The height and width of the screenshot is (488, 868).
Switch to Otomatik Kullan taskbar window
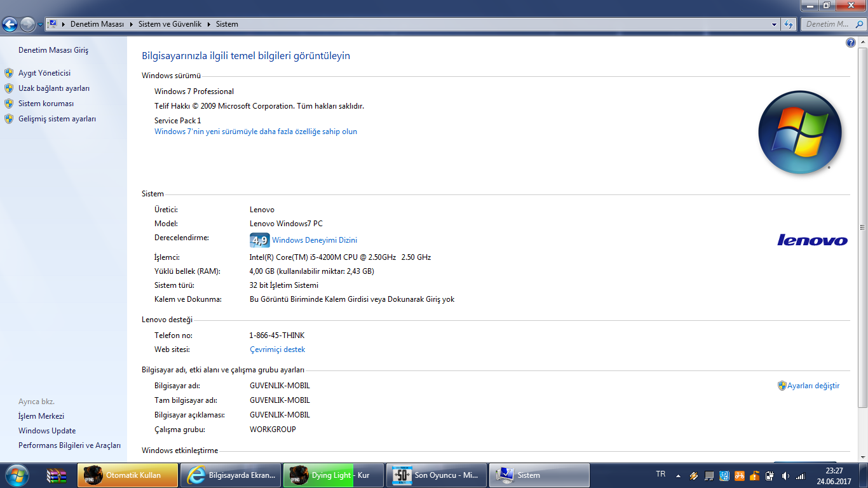(x=128, y=475)
